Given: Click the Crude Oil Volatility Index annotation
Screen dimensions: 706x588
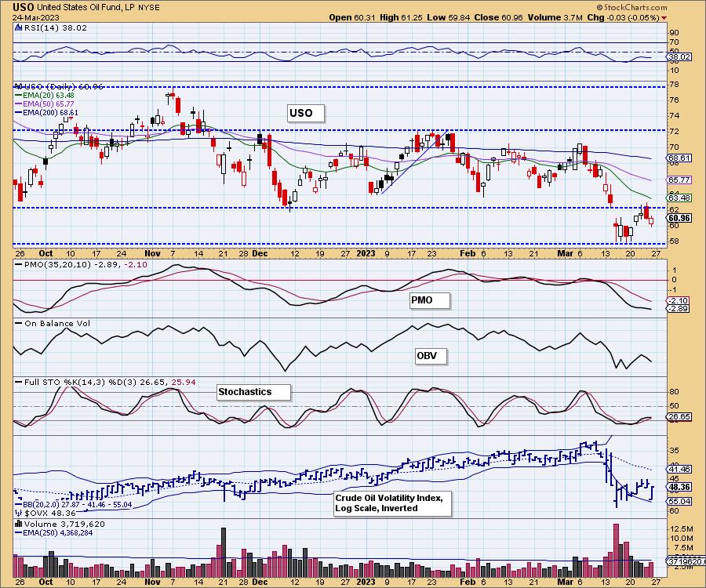Looking at the screenshot, I should 392,503.
